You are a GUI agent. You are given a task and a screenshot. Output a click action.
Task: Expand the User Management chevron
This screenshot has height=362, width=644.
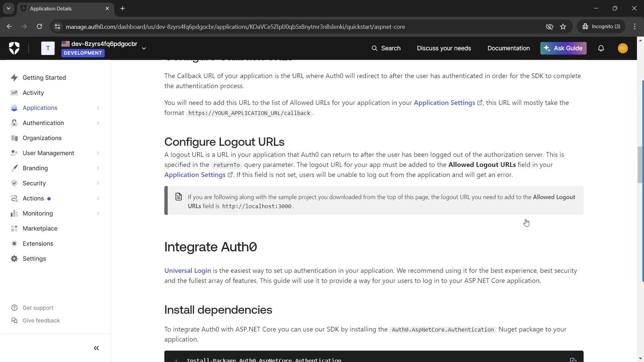(x=98, y=153)
